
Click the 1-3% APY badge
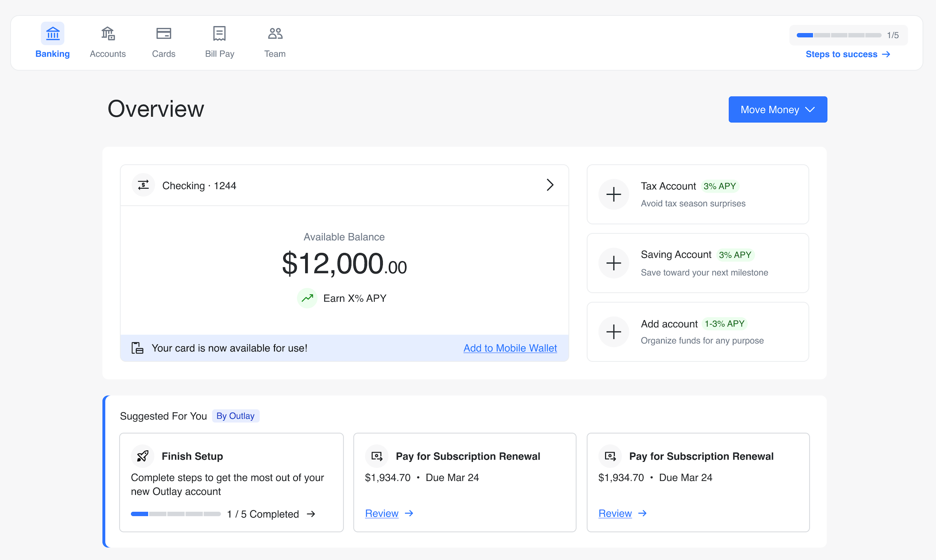pyautogui.click(x=725, y=324)
